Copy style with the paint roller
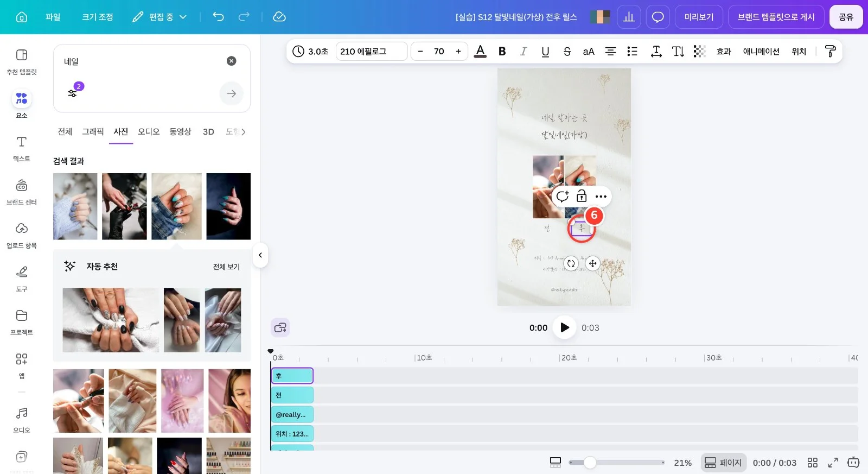The height and width of the screenshot is (474, 868). [830, 51]
